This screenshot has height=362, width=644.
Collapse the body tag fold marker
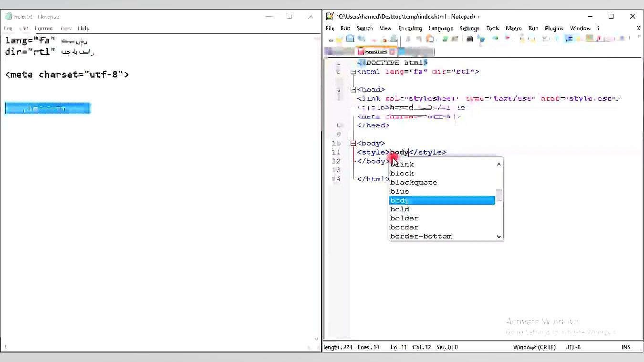353,143
